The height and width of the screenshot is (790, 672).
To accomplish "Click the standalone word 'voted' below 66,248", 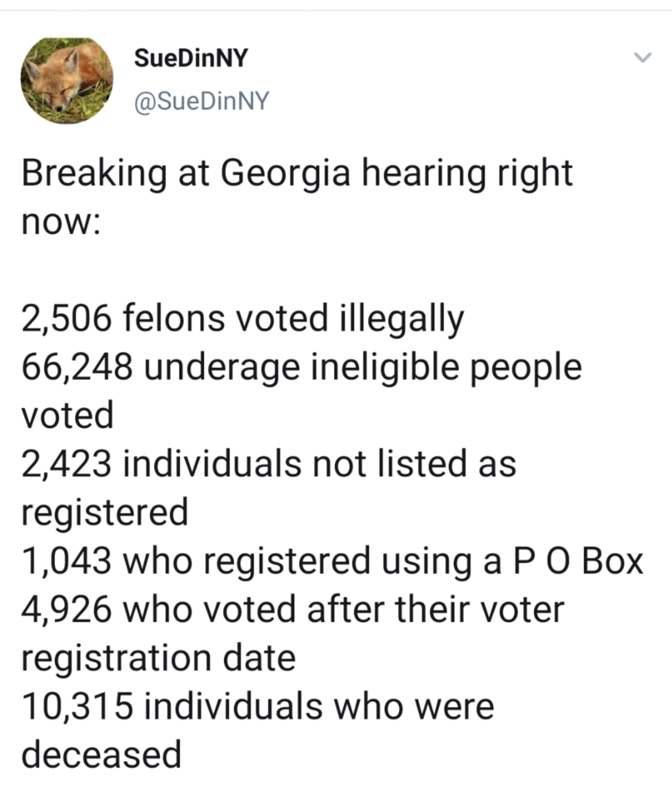I will point(68,415).
